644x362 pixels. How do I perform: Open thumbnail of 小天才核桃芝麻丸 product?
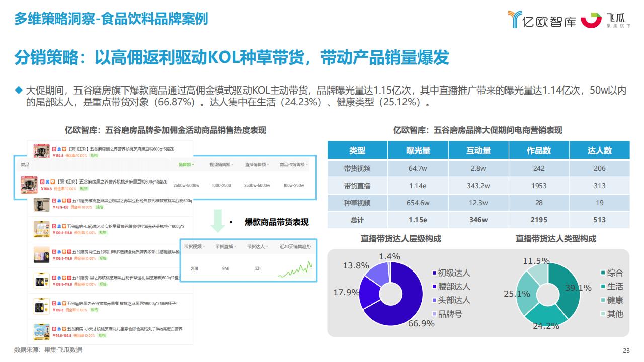42,332
